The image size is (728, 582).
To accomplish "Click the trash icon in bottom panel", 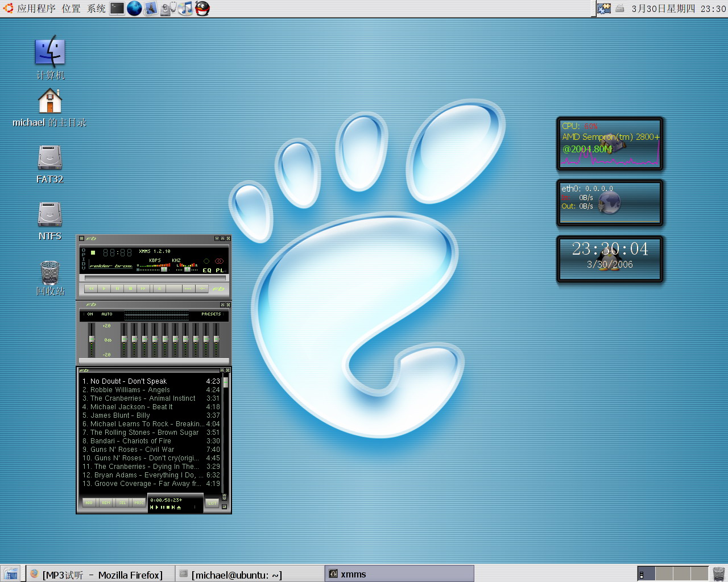I will (x=719, y=573).
